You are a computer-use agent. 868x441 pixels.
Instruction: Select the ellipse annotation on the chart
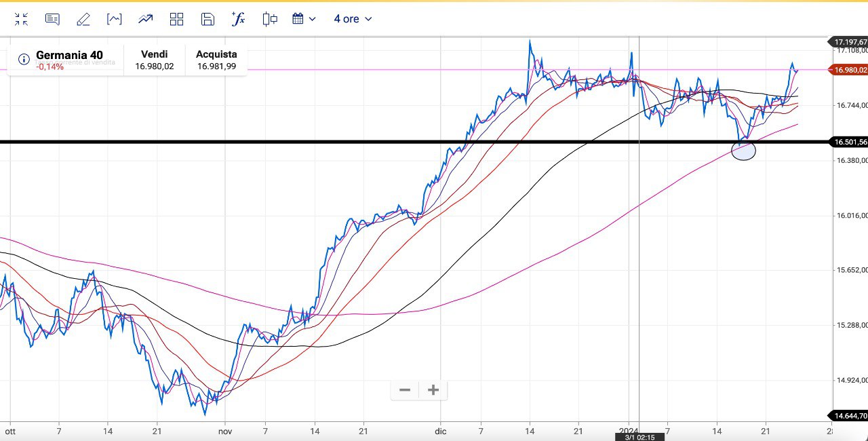point(744,151)
